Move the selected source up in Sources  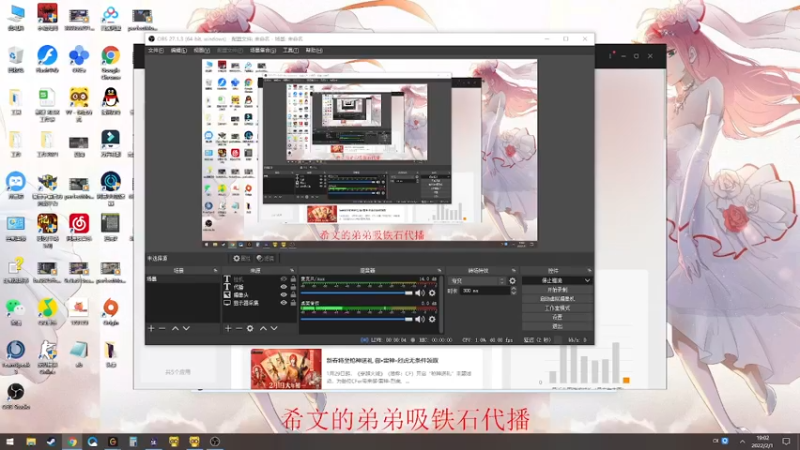(263, 329)
